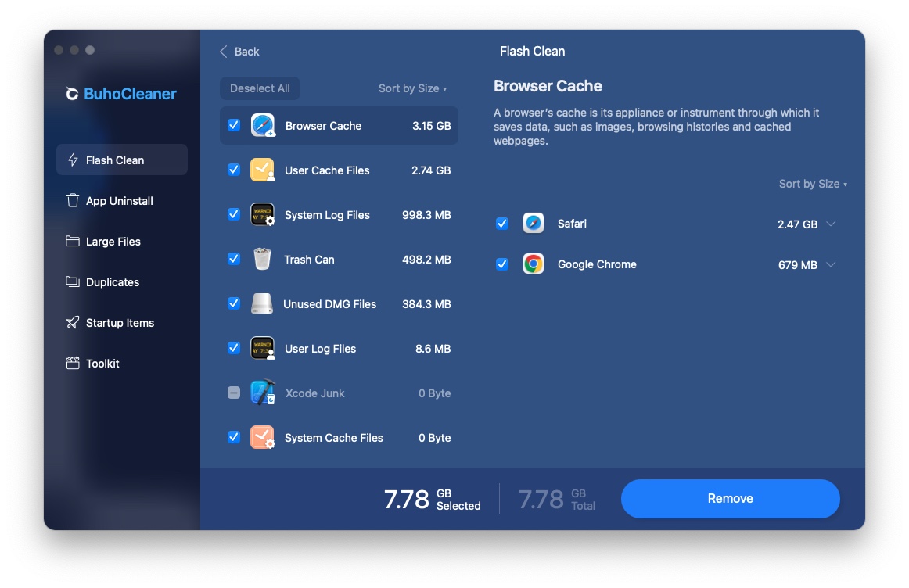909x588 pixels.
Task: Go Back to the previous screen
Action: tap(239, 52)
